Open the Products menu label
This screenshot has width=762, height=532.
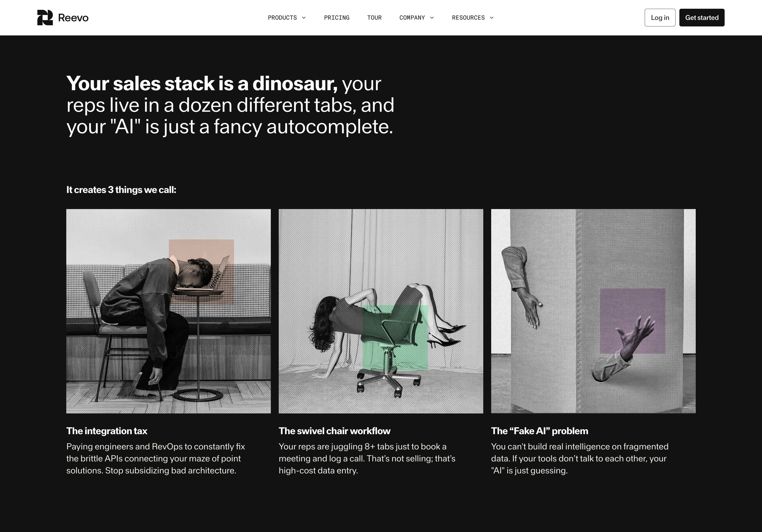coord(282,18)
